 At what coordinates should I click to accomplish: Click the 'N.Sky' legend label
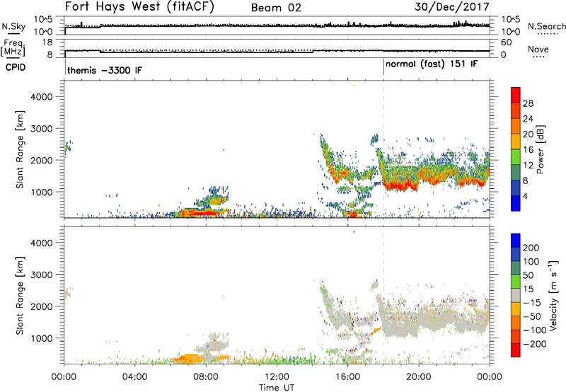pos(13,26)
